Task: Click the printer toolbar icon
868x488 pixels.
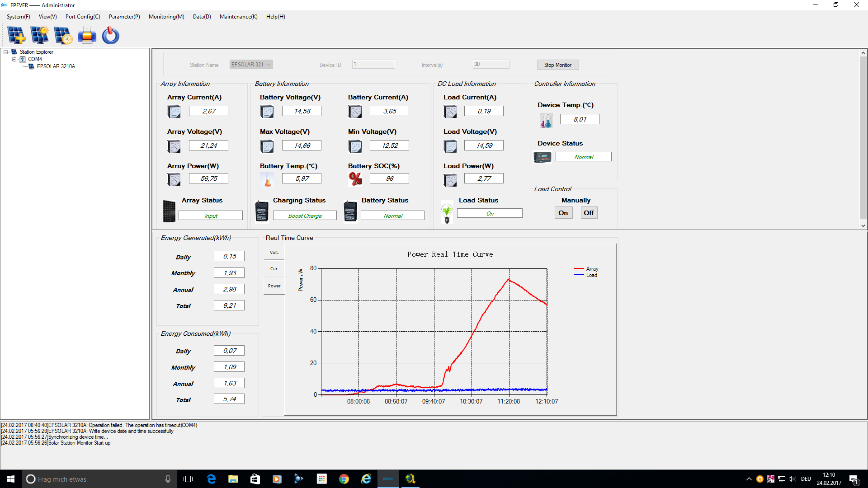Action: (x=87, y=35)
